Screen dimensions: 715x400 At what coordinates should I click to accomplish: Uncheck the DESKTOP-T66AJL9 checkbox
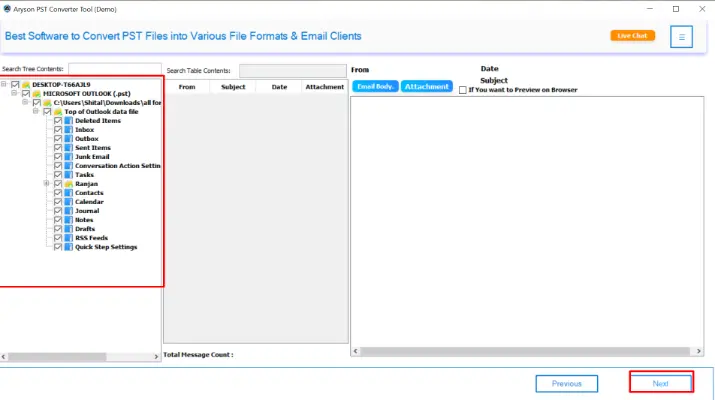pos(15,84)
